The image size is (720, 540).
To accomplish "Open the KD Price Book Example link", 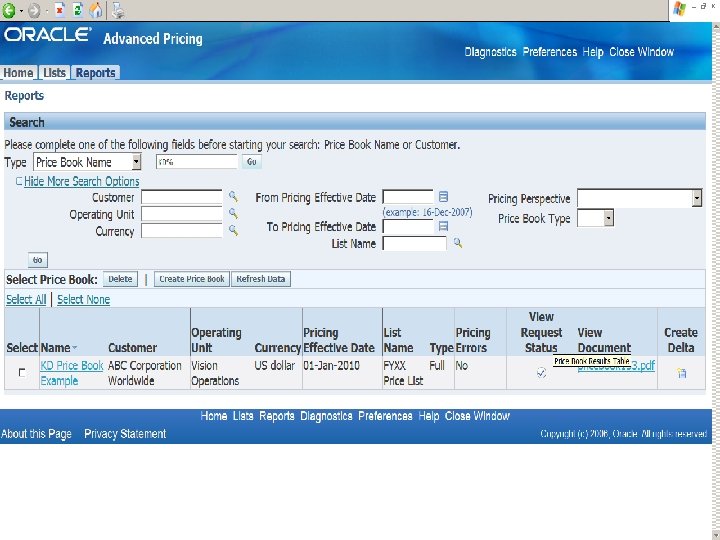I will 72,373.
